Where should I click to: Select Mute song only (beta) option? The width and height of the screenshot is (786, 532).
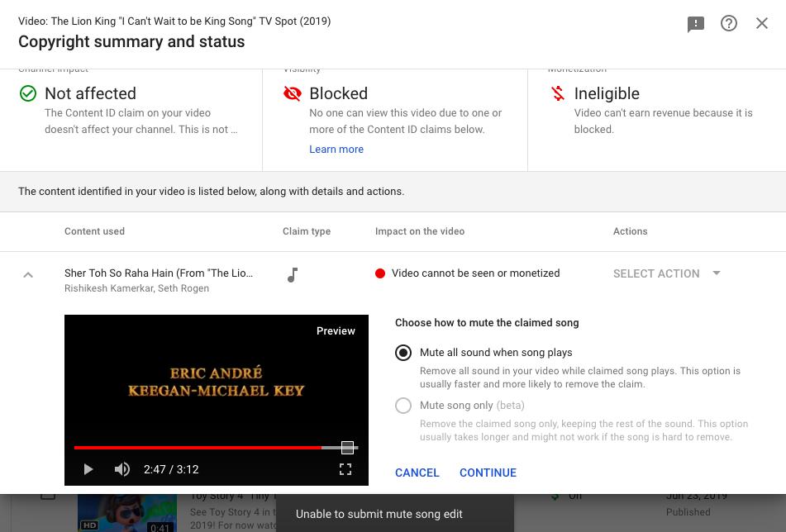click(403, 406)
